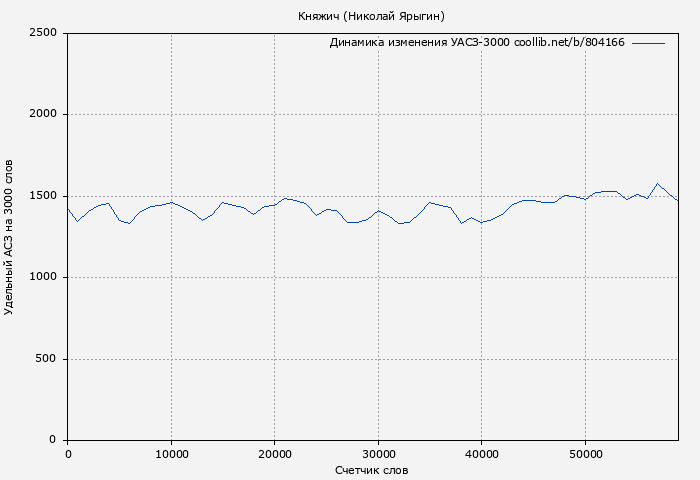This screenshot has width=700, height=480.
Task: Click the 0 tick label on the X-axis
Action: pyautogui.click(x=68, y=454)
